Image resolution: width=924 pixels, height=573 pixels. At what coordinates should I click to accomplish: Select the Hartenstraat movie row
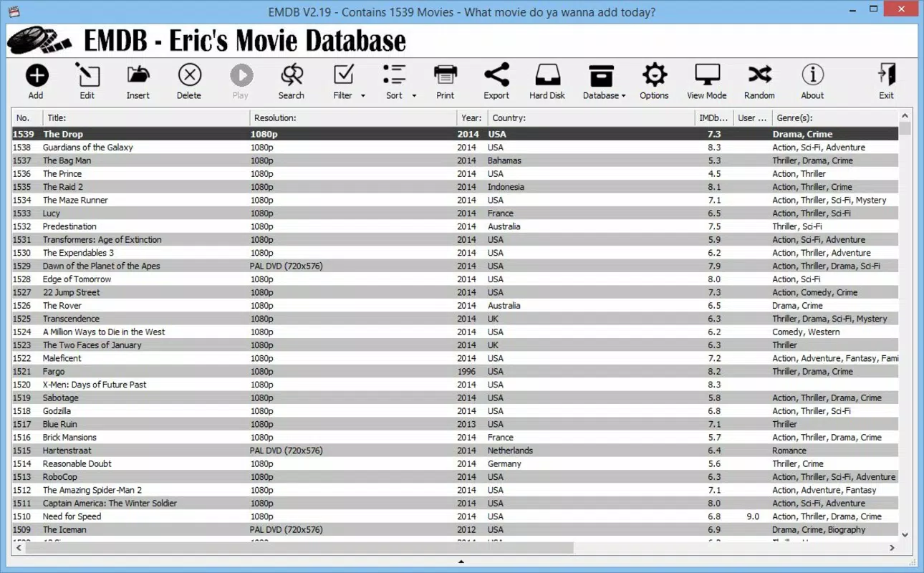click(455, 451)
